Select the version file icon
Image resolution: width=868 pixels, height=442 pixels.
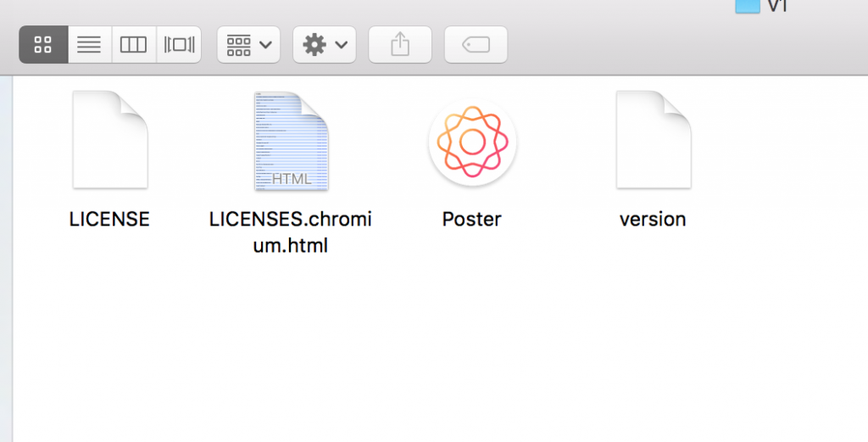(654, 140)
